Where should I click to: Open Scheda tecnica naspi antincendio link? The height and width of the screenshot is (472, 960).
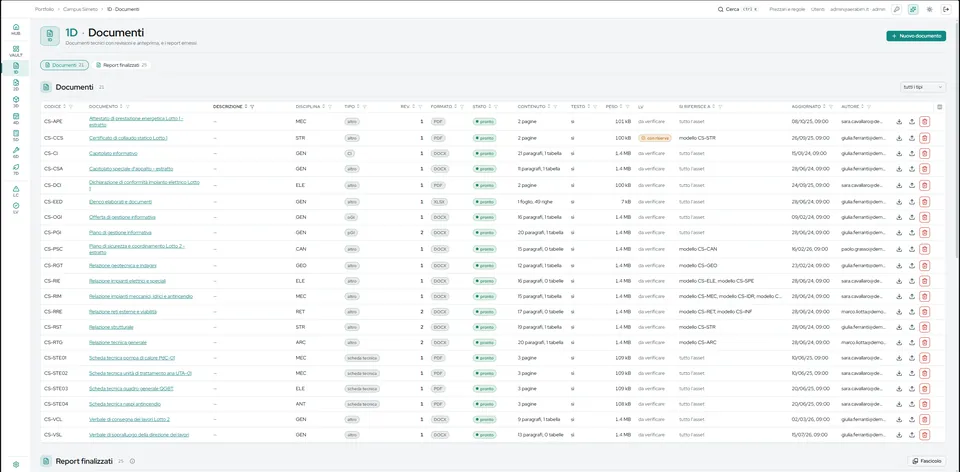pos(125,404)
